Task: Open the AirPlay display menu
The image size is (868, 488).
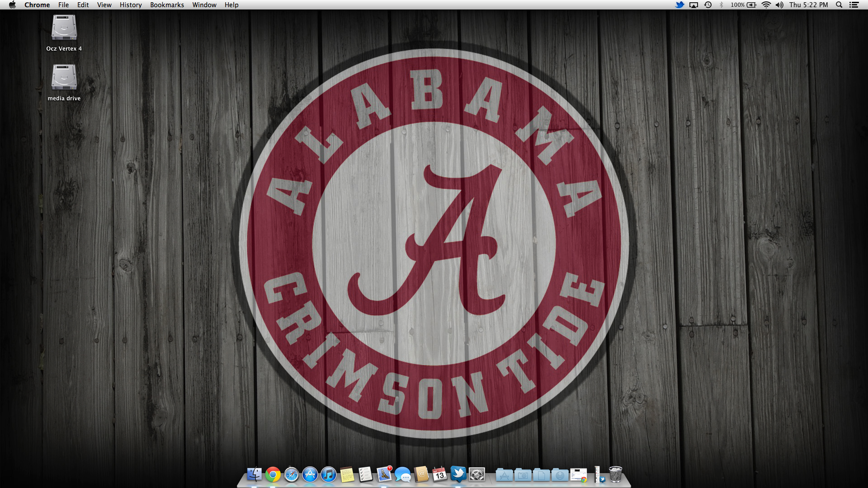Action: [693, 5]
